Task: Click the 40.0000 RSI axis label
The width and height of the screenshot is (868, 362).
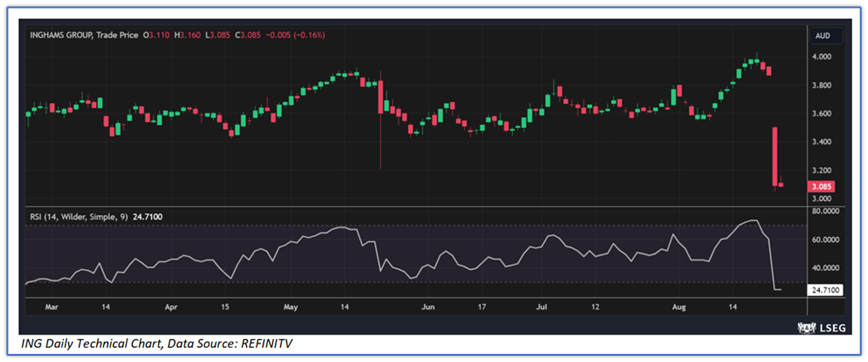Action: point(826,268)
